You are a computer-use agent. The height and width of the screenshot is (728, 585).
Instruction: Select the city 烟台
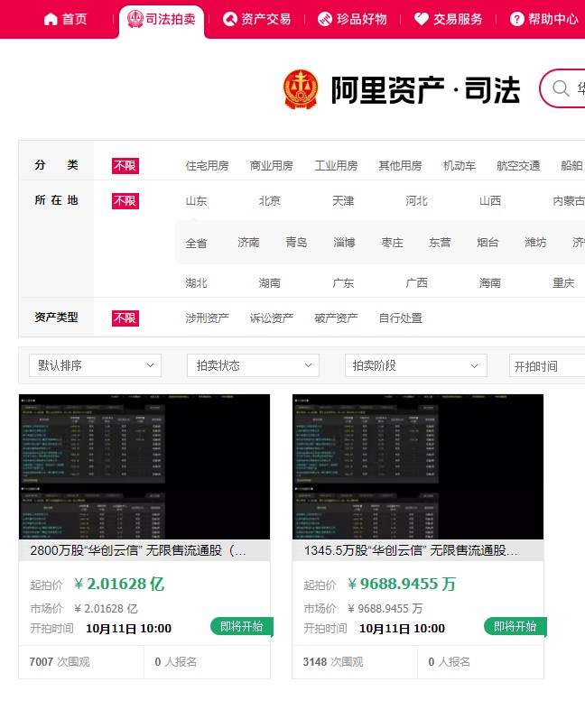pyautogui.click(x=487, y=243)
